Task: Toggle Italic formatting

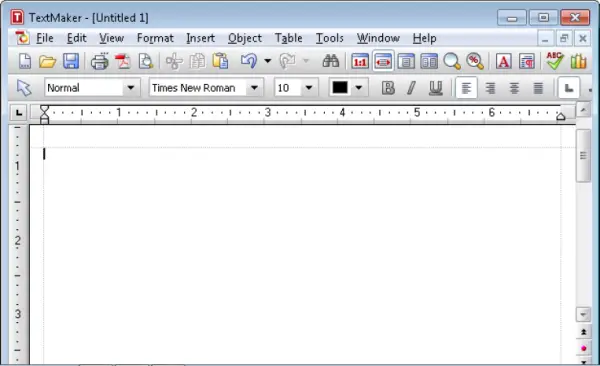Action: coord(412,88)
